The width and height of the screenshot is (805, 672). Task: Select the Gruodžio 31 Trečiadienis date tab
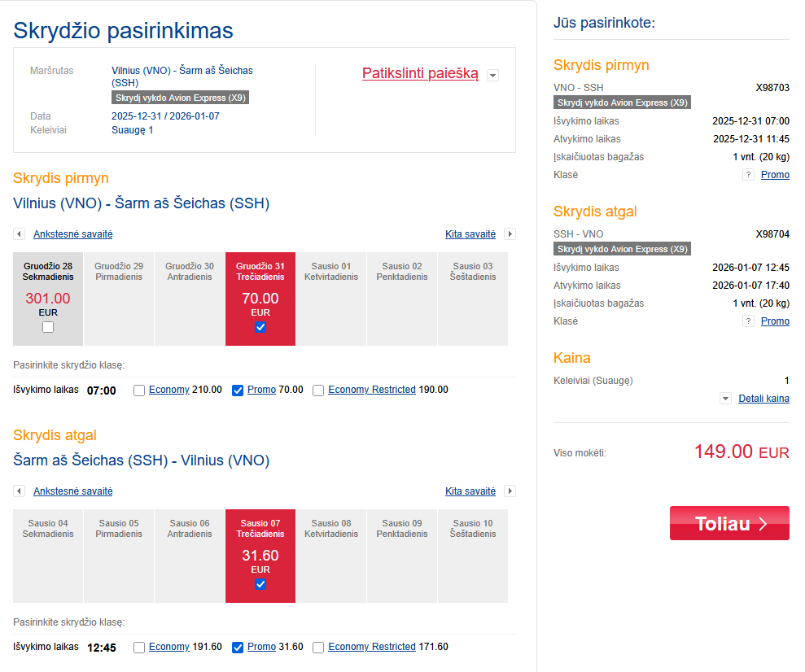260,298
